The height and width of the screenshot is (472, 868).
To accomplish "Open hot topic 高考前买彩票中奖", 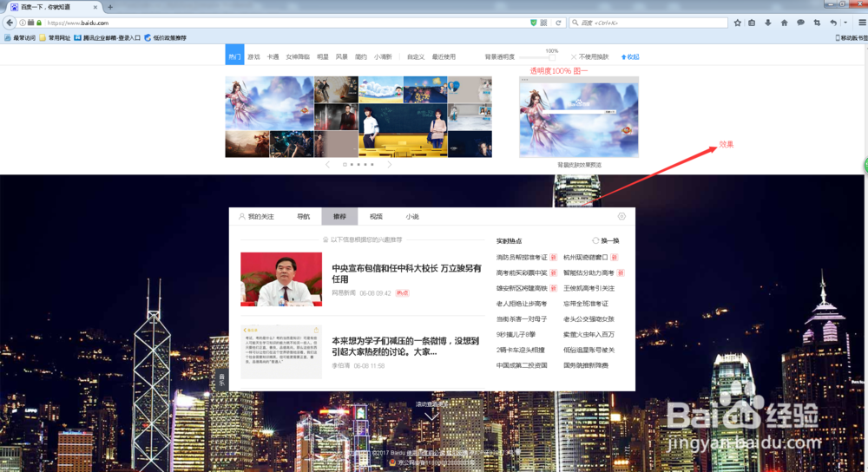I will [522, 272].
